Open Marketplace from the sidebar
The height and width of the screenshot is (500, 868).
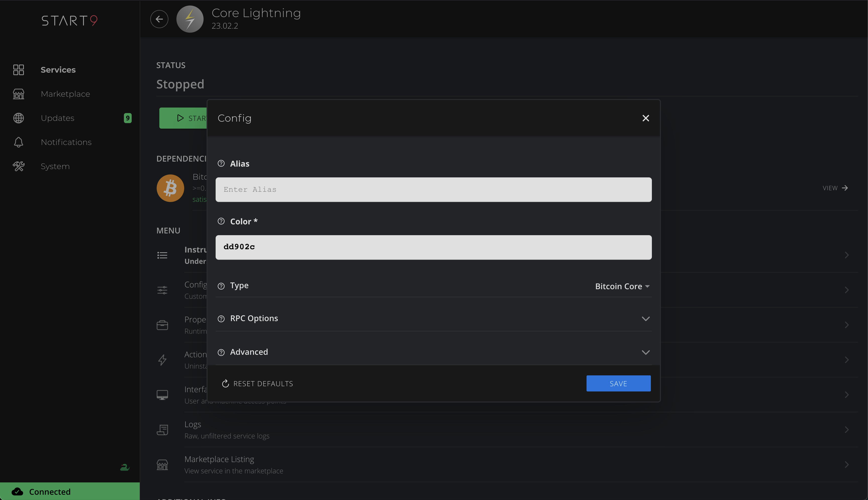(65, 93)
